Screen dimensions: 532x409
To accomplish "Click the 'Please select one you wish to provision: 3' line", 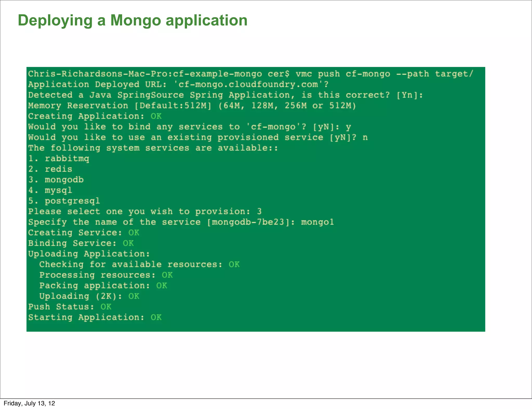I will point(145,212).
